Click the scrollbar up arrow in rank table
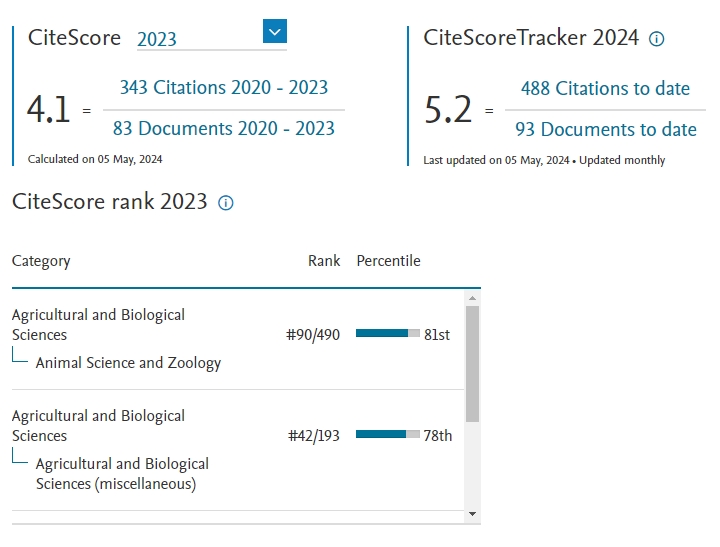 (472, 298)
